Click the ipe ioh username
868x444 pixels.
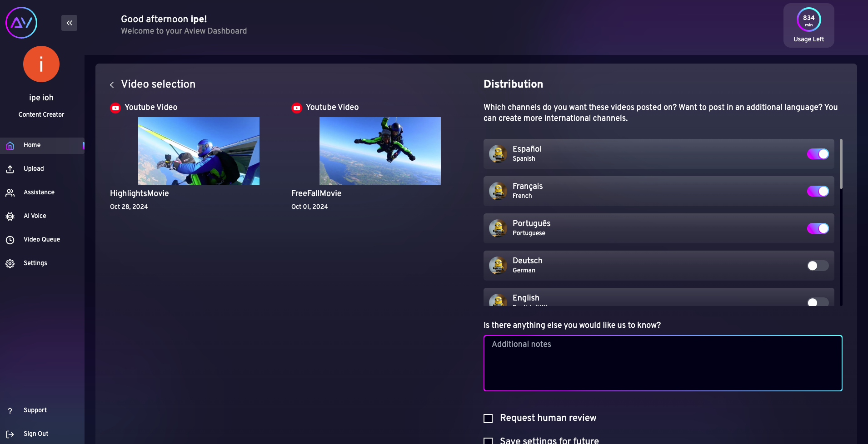point(41,98)
